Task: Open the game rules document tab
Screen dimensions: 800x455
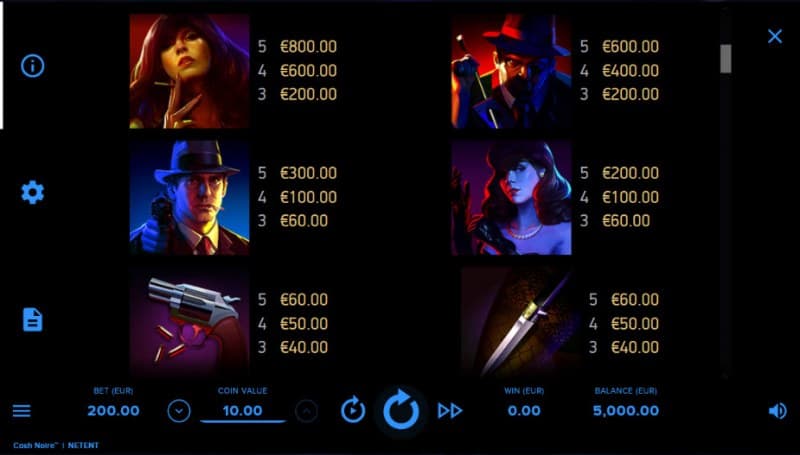Action: tap(32, 319)
